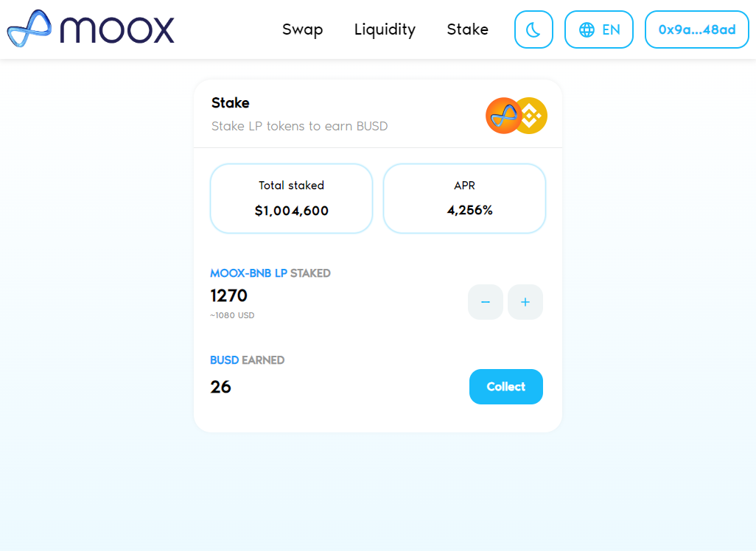The width and height of the screenshot is (756, 551).
Task: Open the Liquidity menu item
Action: click(385, 29)
